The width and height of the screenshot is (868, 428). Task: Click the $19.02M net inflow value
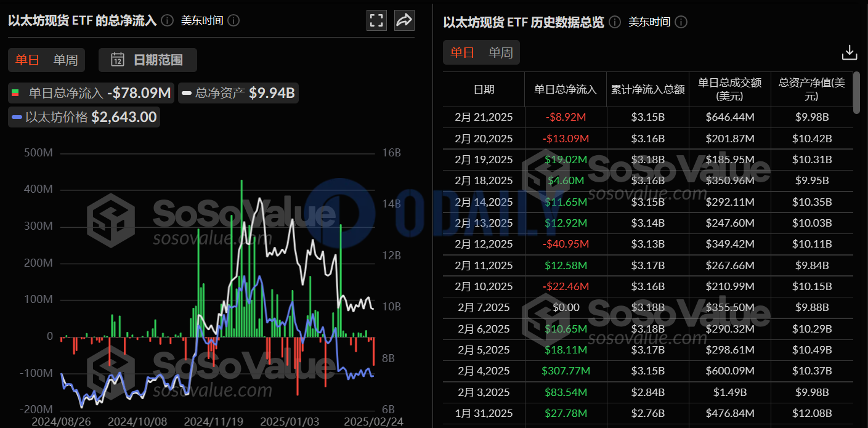[566, 159]
